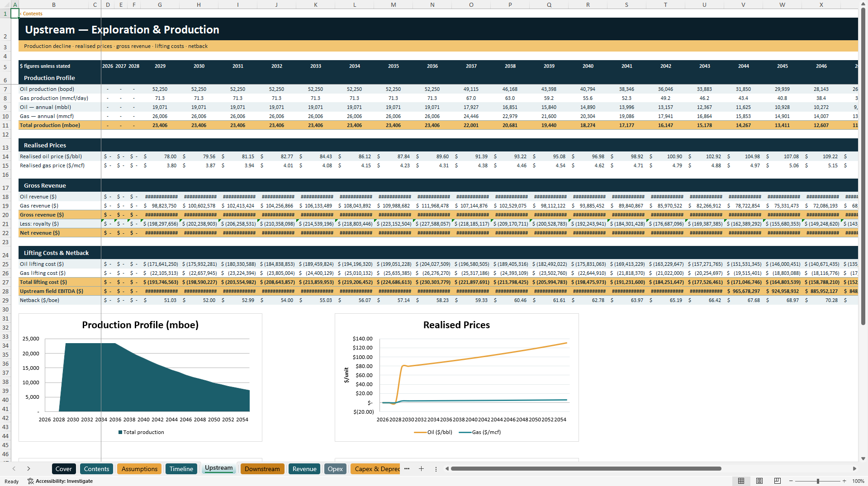Open the Capex & Deprec sheet tab

click(x=375, y=469)
